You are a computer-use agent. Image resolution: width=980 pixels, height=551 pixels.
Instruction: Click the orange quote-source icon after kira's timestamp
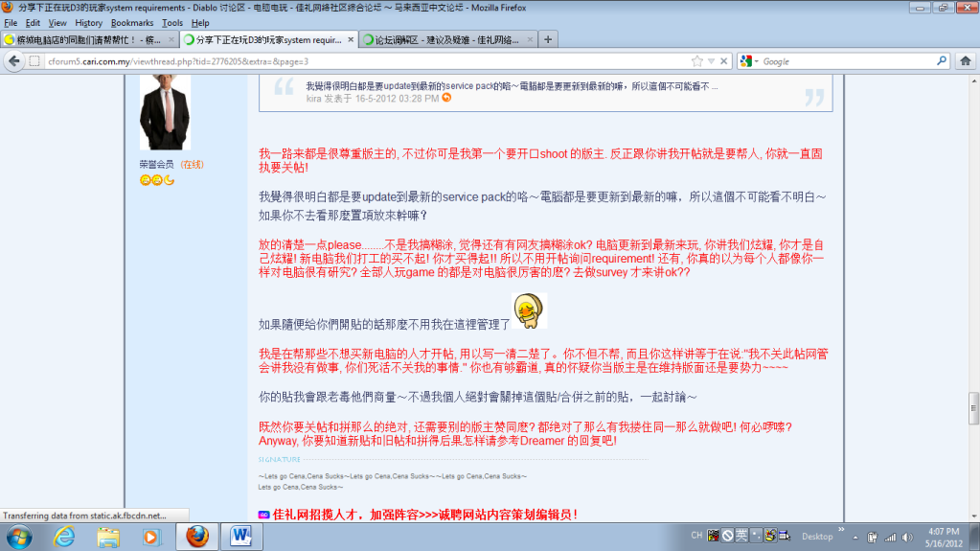(446, 98)
